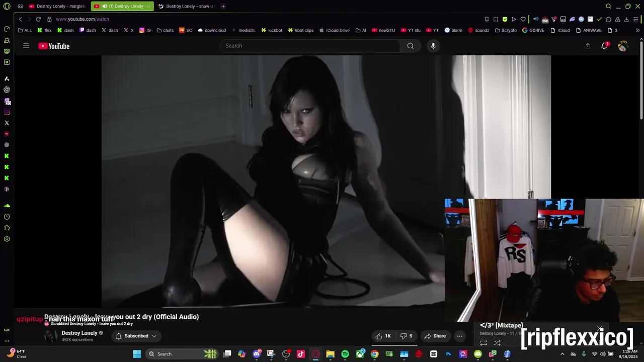This screenshot has height=362, width=644.
Task: Open the AI bookmark folder
Action: pyautogui.click(x=361, y=30)
